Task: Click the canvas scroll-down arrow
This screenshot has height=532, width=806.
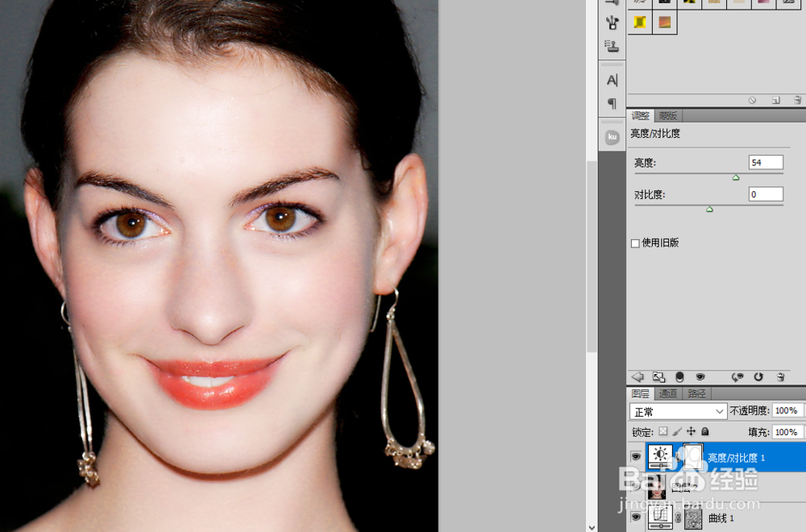Action: 592,527
